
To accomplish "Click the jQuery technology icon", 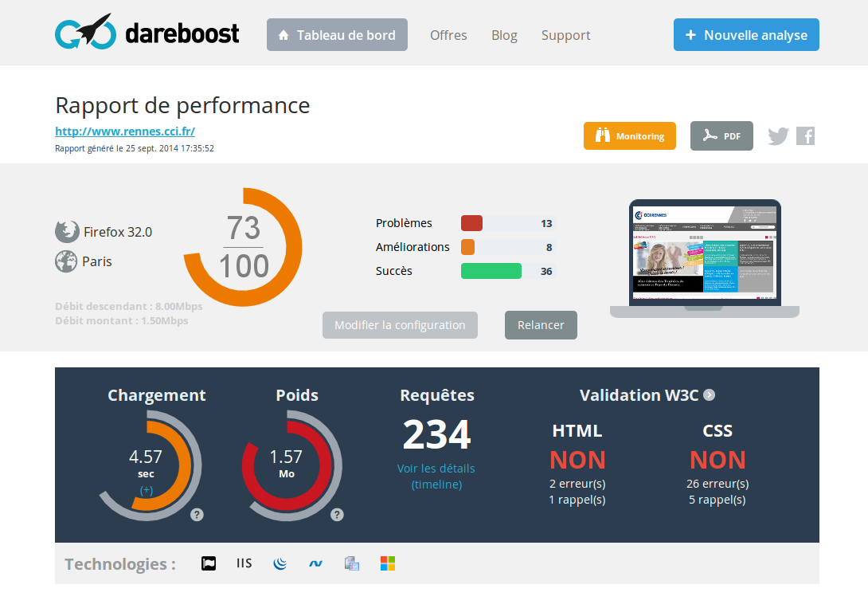I will [280, 563].
